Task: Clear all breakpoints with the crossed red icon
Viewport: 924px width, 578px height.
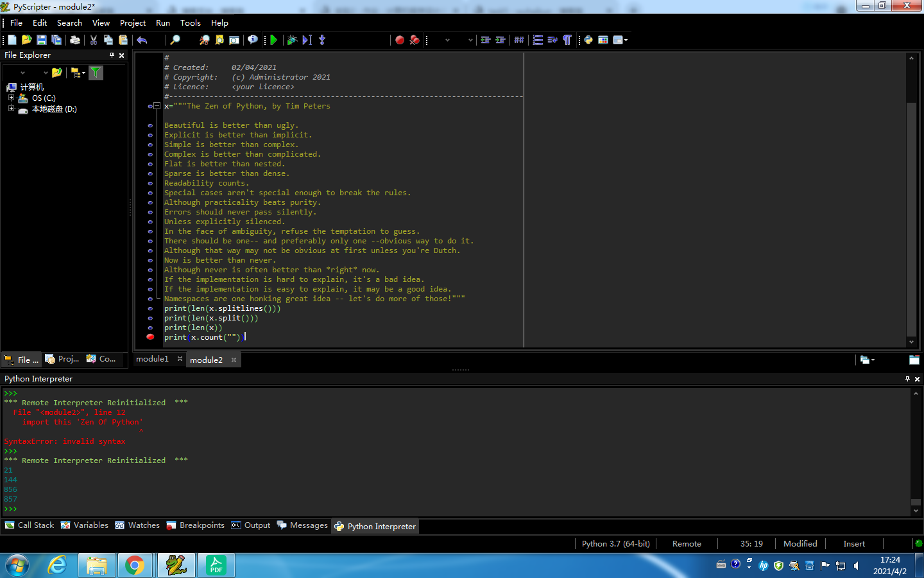Action: 415,40
